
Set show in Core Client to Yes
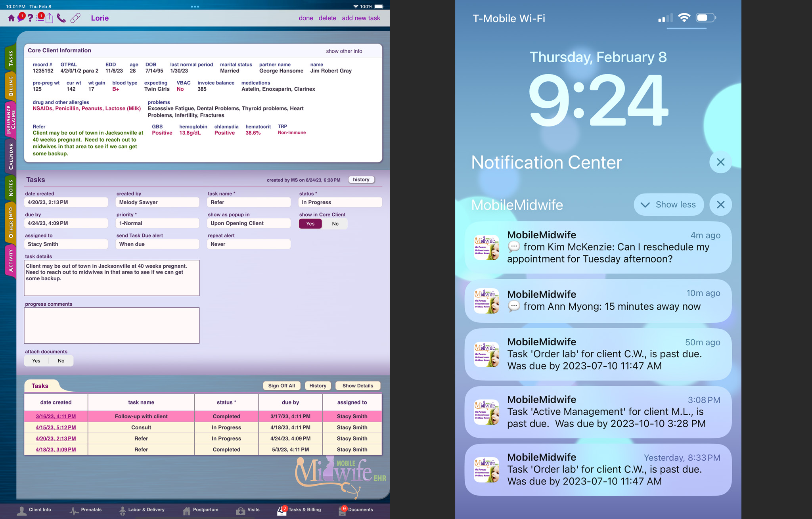(x=310, y=224)
